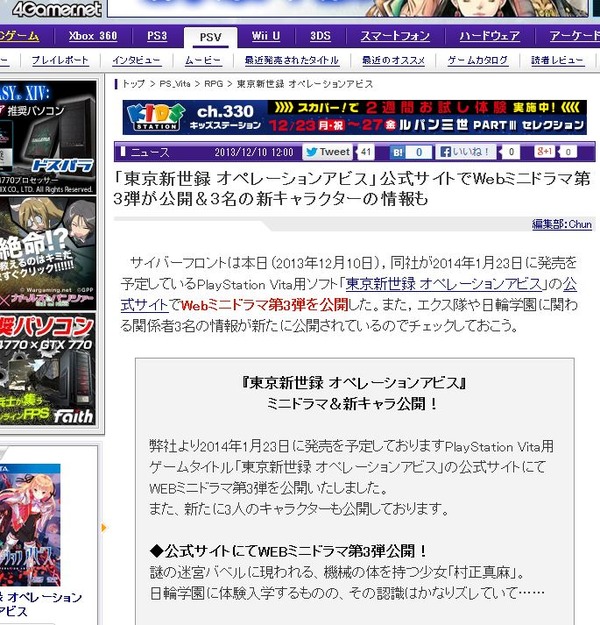Open 最近のオススメ submenu link

(x=393, y=61)
